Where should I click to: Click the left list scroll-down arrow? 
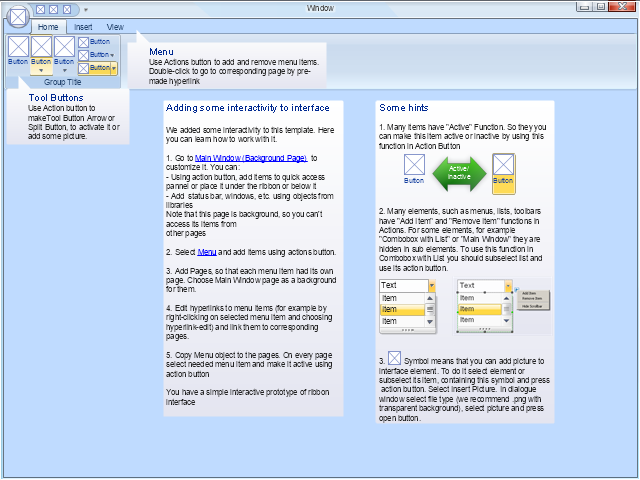[430, 322]
